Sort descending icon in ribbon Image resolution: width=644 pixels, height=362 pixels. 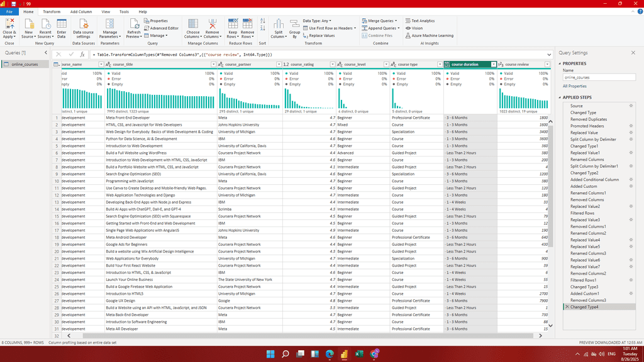pos(263,28)
